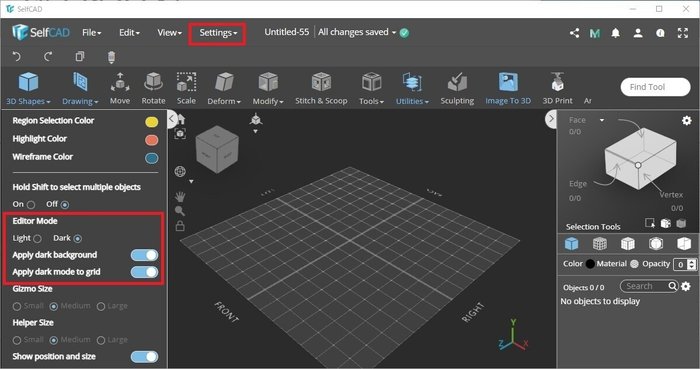
Task: Activate the Scale tool
Action: [186, 89]
